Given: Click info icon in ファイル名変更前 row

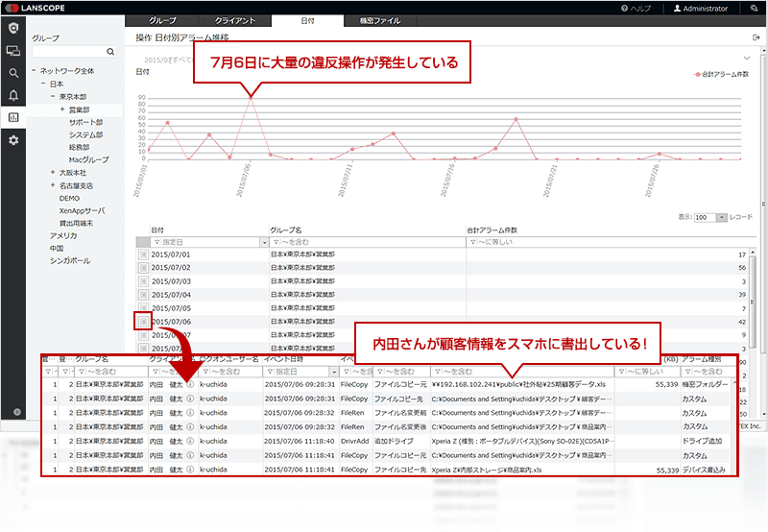Looking at the screenshot, I should coord(190,413).
